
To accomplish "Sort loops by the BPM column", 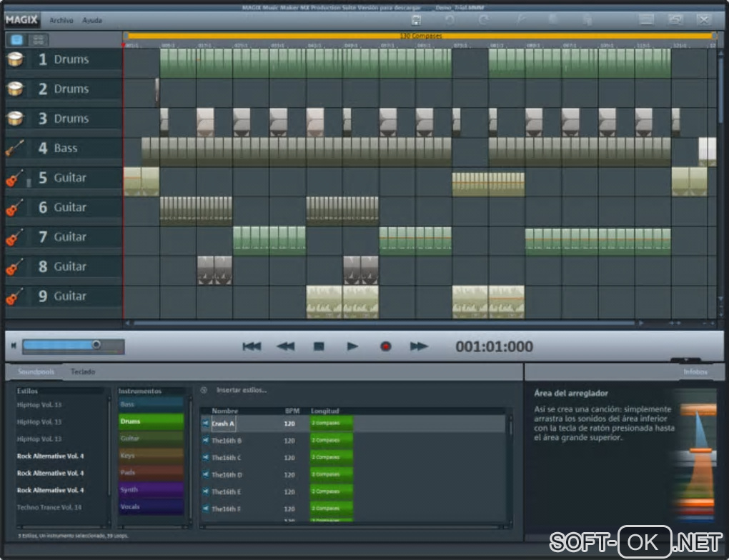I will (x=292, y=411).
